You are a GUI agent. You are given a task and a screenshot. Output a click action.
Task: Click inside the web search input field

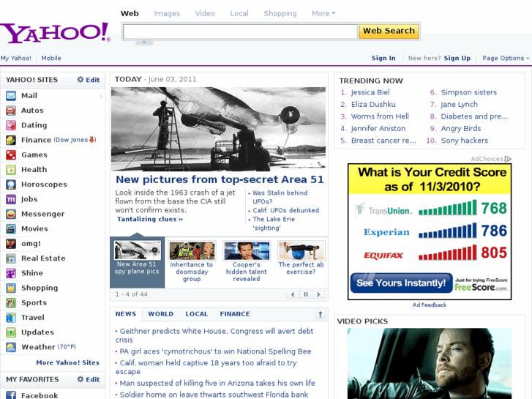240,31
